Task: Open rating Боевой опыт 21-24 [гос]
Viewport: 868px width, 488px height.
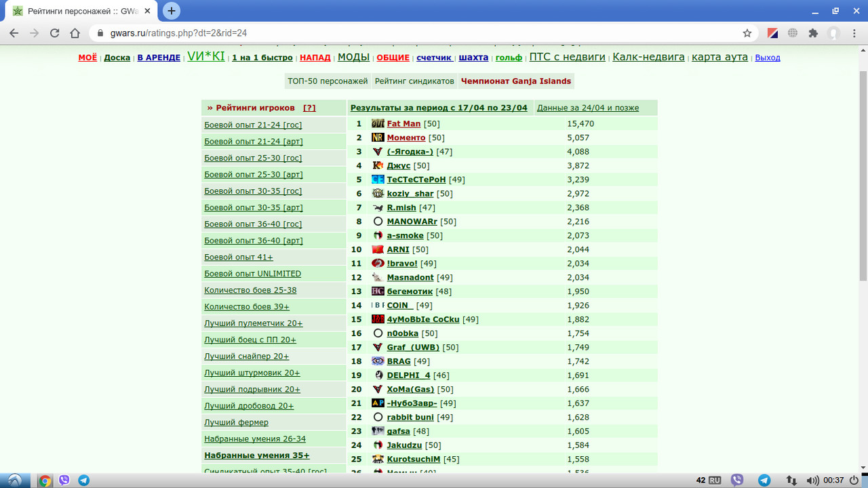Action: (253, 125)
